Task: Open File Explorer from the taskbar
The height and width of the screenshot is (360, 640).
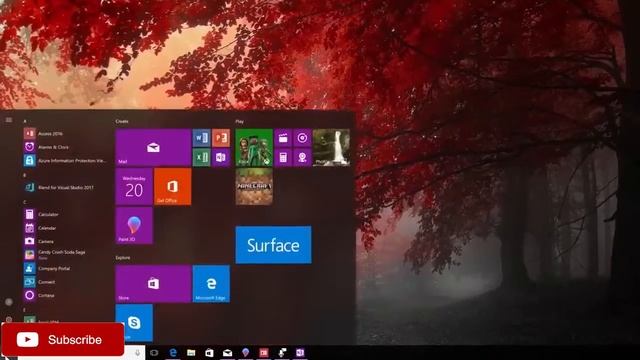Action: click(x=191, y=353)
